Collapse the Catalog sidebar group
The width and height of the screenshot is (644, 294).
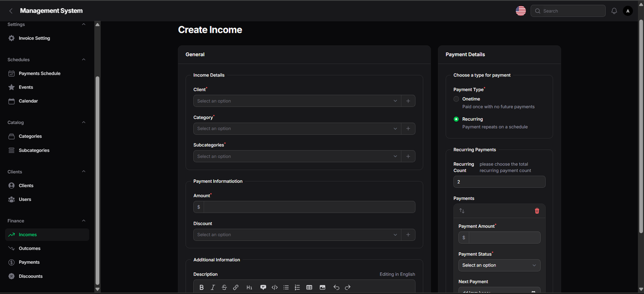pos(84,123)
